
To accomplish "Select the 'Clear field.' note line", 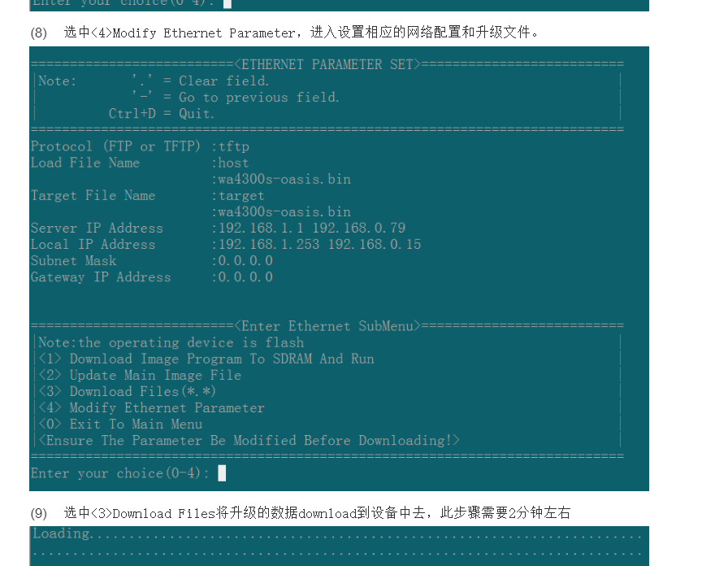I will pos(201,81).
